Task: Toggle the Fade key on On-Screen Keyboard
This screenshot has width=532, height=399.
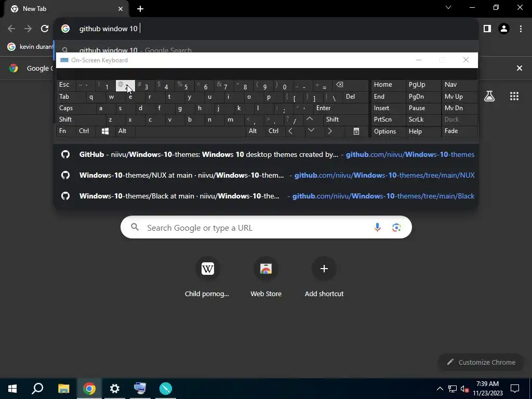Action: click(460, 131)
